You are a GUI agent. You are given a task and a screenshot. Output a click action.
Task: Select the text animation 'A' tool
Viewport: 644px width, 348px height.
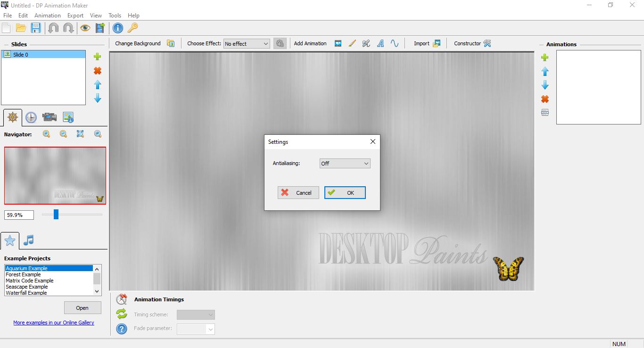pos(380,43)
